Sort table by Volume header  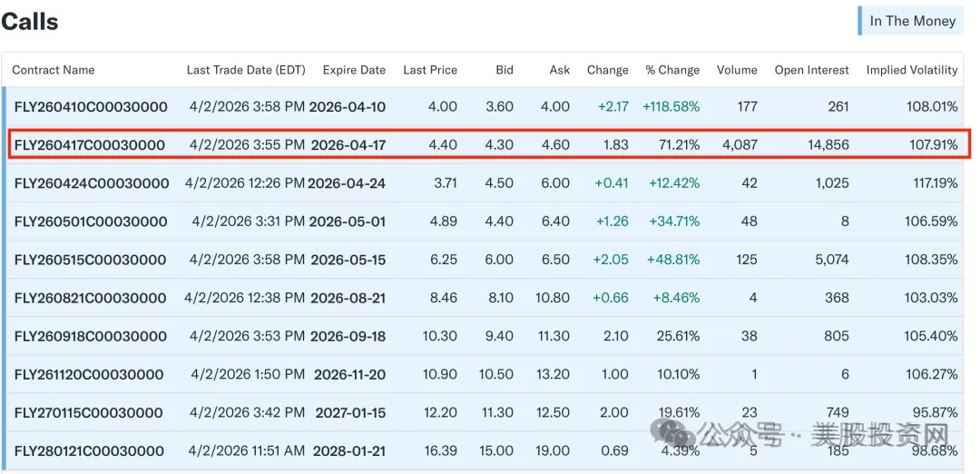pos(737,70)
